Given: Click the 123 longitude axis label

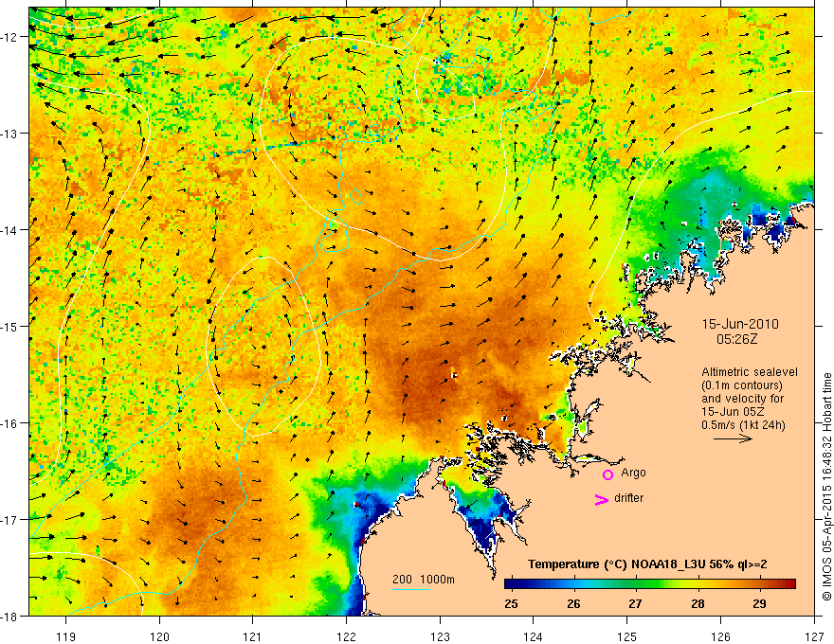Looking at the screenshot, I should pos(440,636).
